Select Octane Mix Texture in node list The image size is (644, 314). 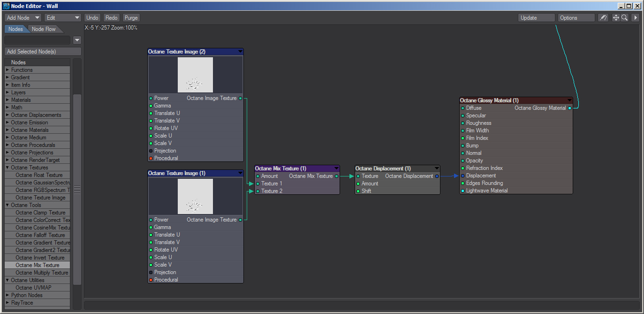(x=38, y=265)
